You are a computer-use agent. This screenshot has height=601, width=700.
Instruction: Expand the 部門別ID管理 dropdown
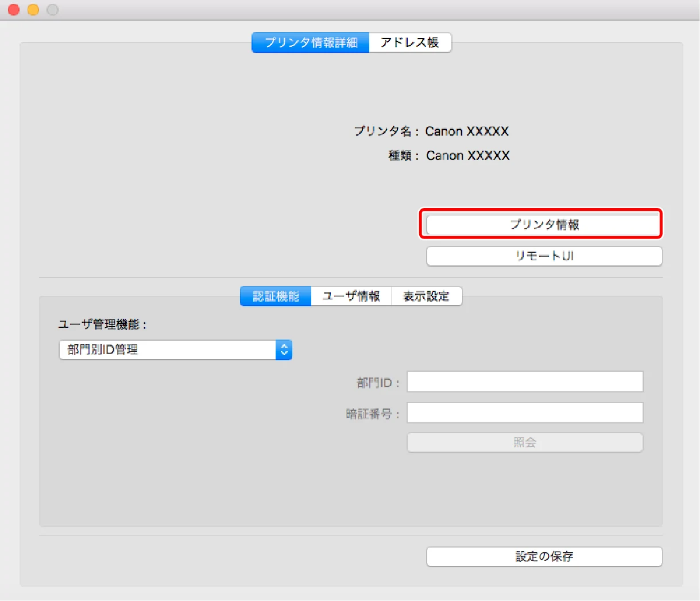point(175,350)
